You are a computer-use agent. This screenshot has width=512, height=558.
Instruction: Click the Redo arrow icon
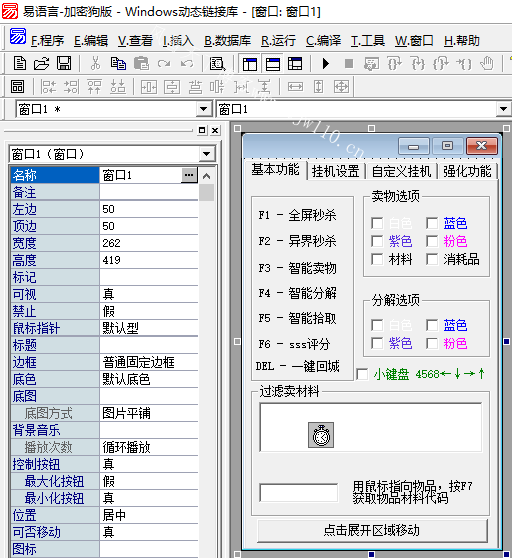(x=164, y=64)
